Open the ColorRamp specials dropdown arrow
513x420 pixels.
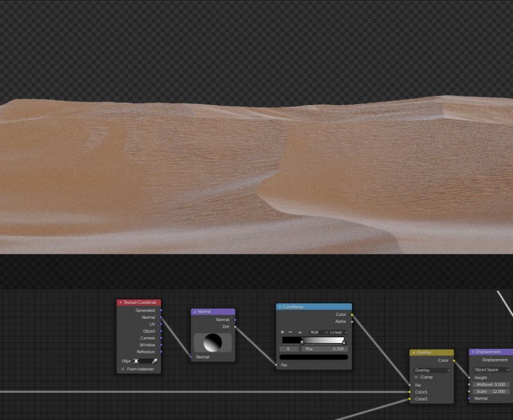pyautogui.click(x=300, y=332)
